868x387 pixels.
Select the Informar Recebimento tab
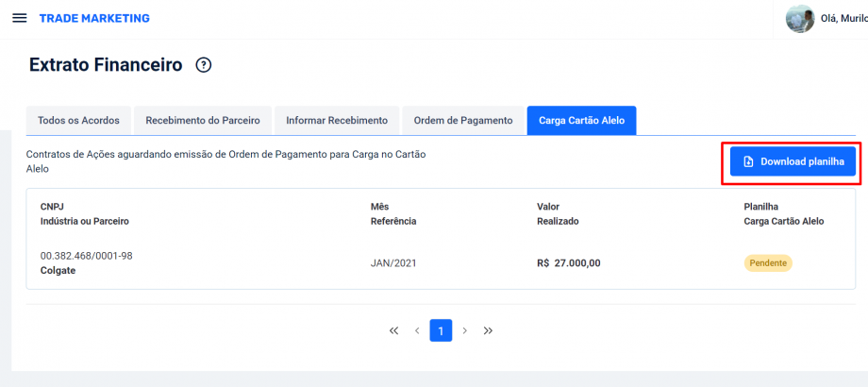click(x=337, y=121)
